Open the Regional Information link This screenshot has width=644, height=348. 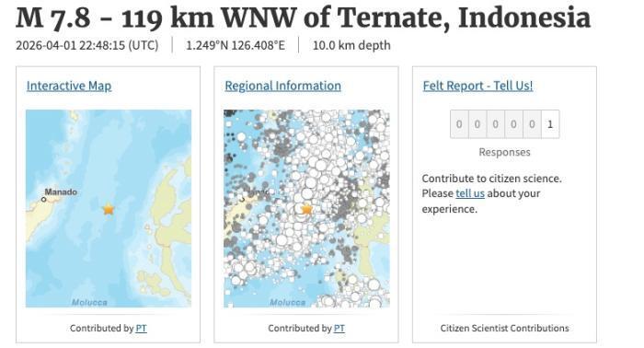(283, 86)
